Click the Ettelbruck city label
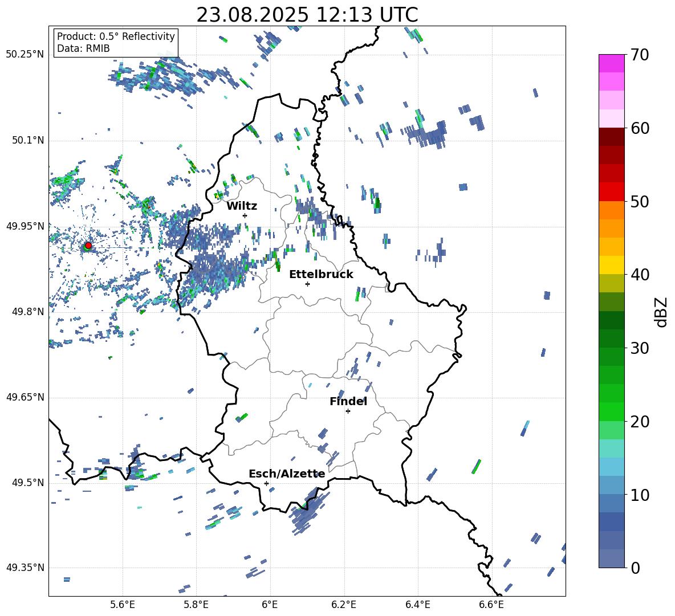675x616 pixels. (x=321, y=275)
